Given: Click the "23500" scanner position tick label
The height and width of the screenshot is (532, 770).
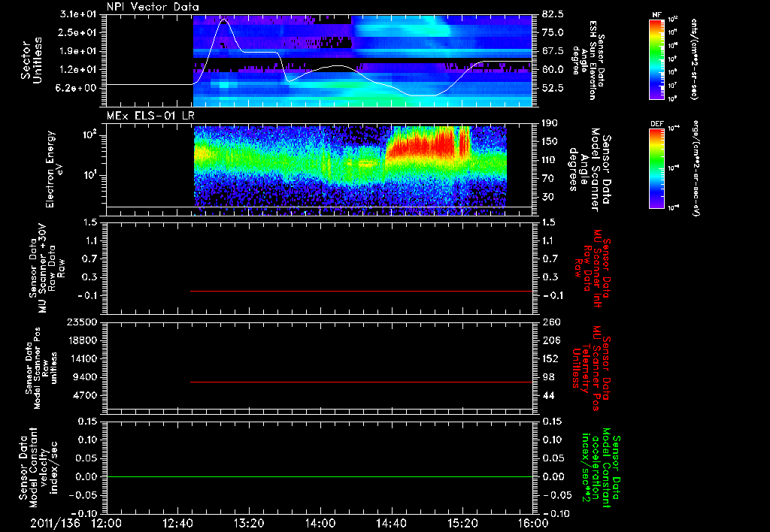Looking at the screenshot, I should tap(82, 322).
